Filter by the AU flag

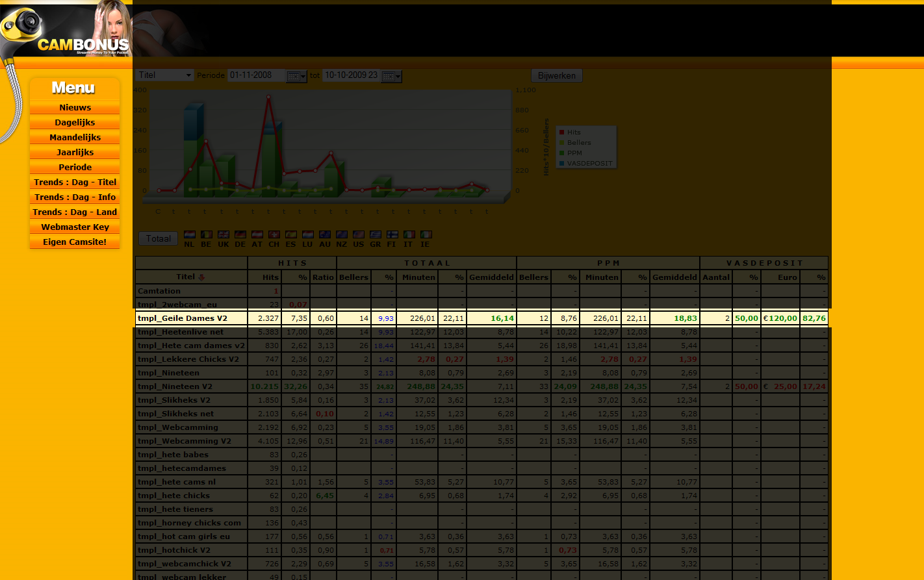pyautogui.click(x=325, y=234)
